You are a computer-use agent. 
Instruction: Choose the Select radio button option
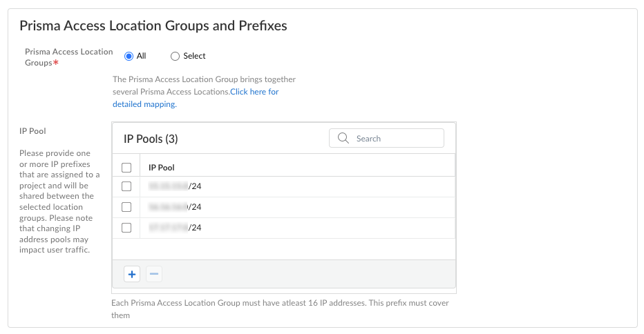pyautogui.click(x=175, y=56)
